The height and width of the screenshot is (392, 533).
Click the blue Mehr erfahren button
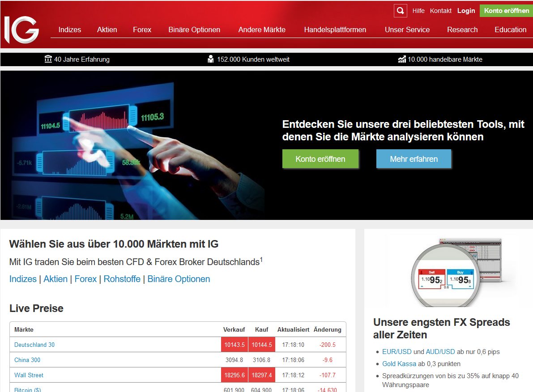[x=414, y=159]
